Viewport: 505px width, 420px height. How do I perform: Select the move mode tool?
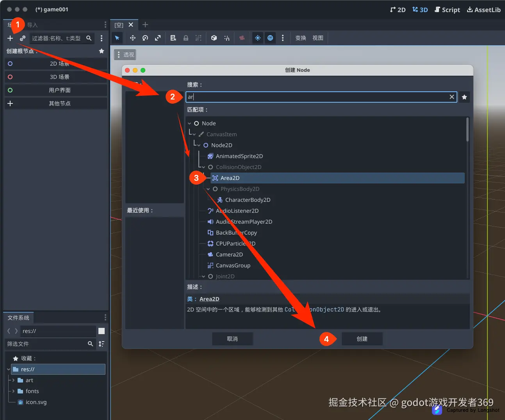pyautogui.click(x=133, y=38)
